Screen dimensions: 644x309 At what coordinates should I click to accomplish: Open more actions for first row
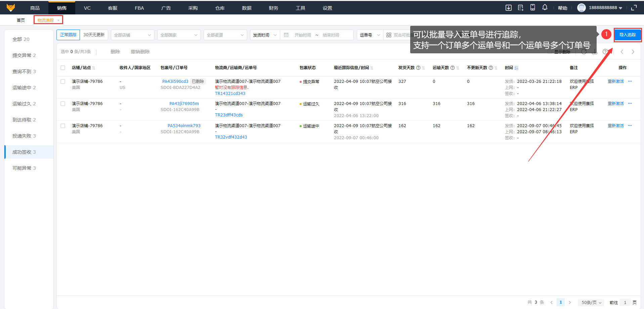point(630,81)
